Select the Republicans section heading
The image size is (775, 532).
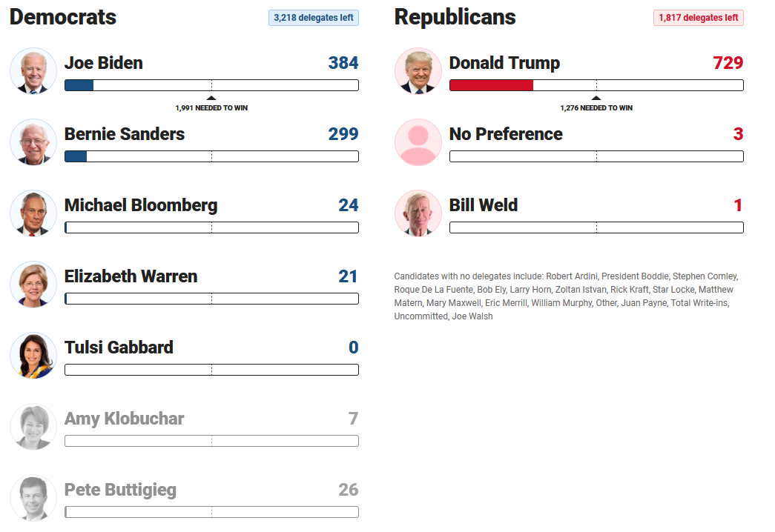pos(455,16)
